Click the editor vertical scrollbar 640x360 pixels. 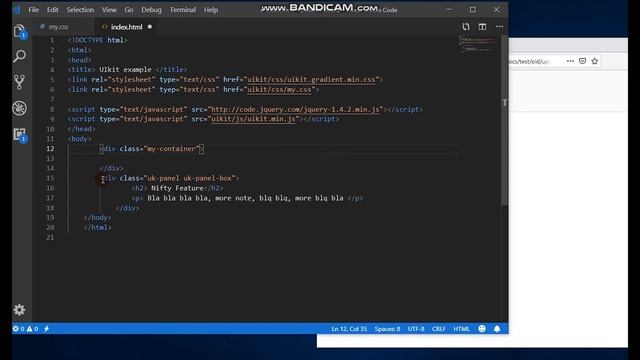(x=504, y=121)
